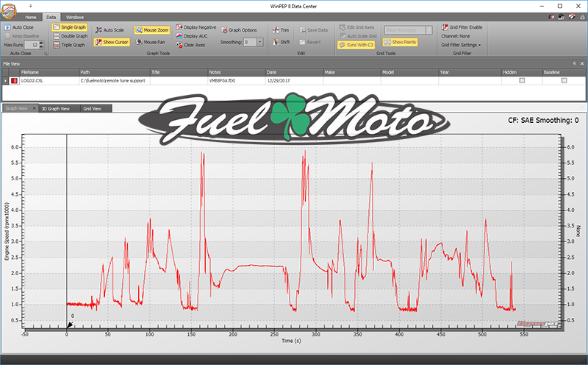Open Grid Filter Settings dropdown
588x365 pixels.
click(x=461, y=45)
